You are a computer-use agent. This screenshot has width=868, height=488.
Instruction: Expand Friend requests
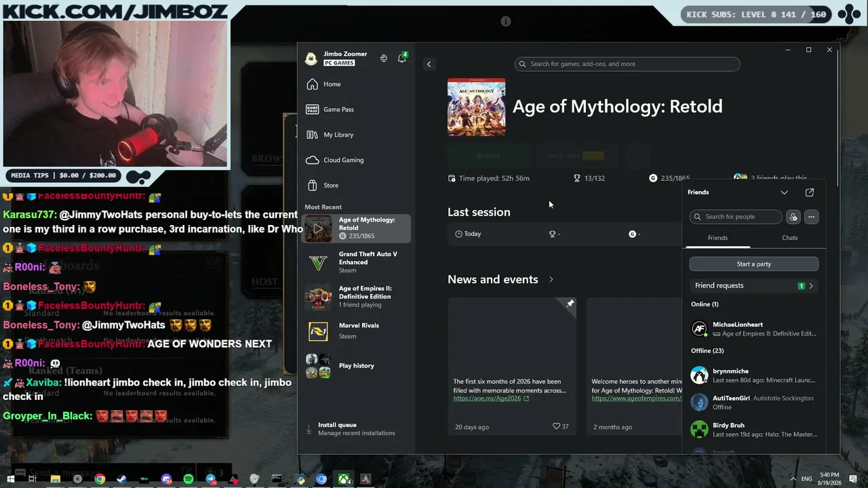pyautogui.click(x=754, y=286)
